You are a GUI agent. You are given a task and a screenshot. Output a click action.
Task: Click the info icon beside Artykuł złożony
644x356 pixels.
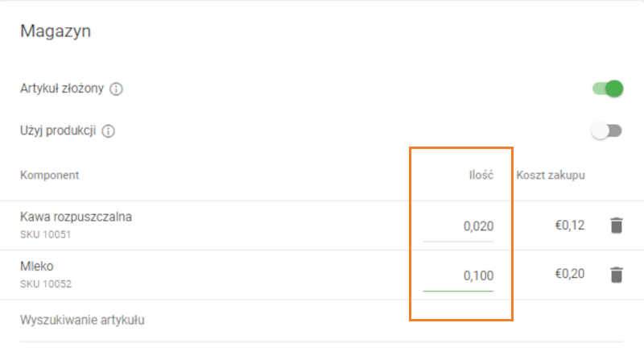pyautogui.click(x=116, y=89)
